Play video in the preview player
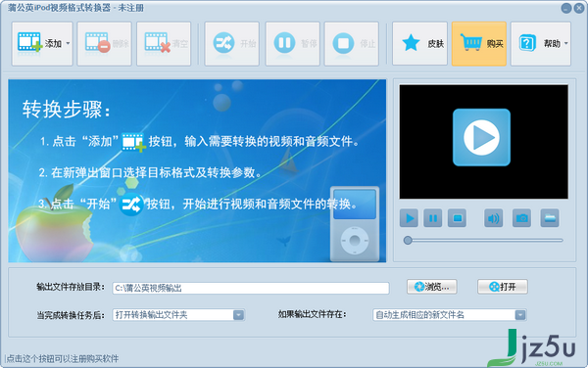 409,218
